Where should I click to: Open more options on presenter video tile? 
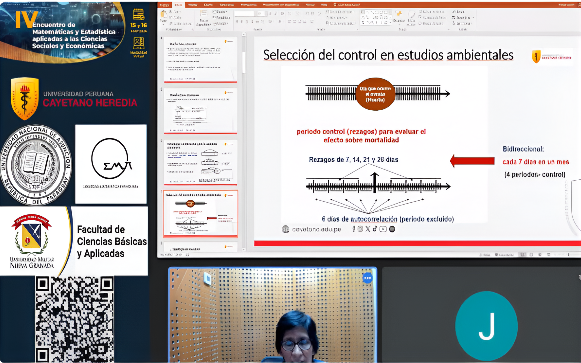click(x=367, y=278)
